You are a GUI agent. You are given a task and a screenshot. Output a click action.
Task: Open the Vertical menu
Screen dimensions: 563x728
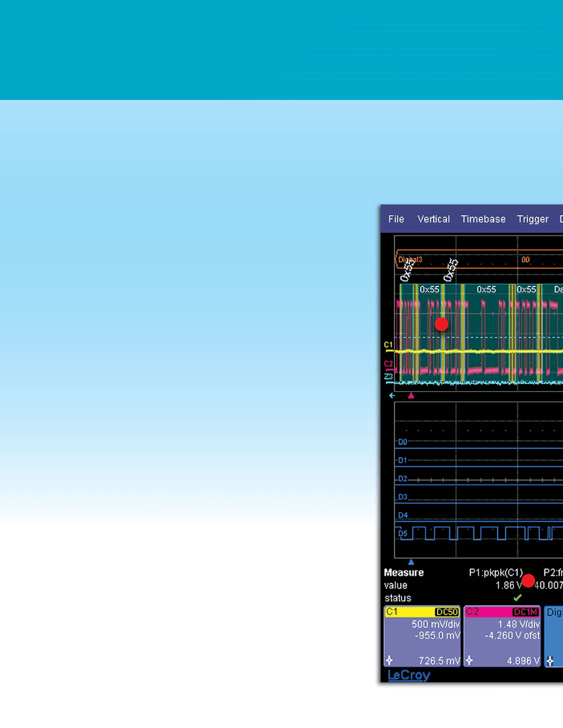pyautogui.click(x=433, y=219)
